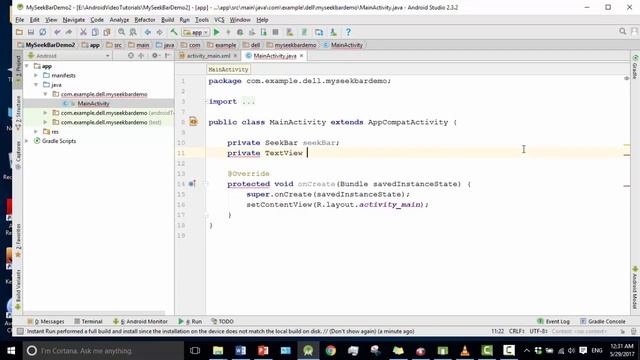The image size is (640, 360).
Task: Click the Chrome icon in taskbar
Action: point(331,350)
